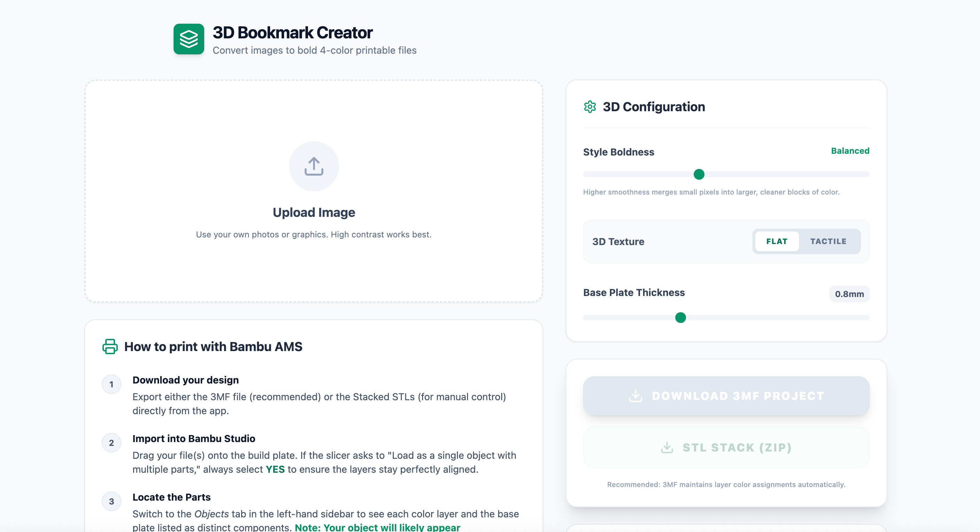Click the 0.8mm thickness value badge

coord(849,294)
